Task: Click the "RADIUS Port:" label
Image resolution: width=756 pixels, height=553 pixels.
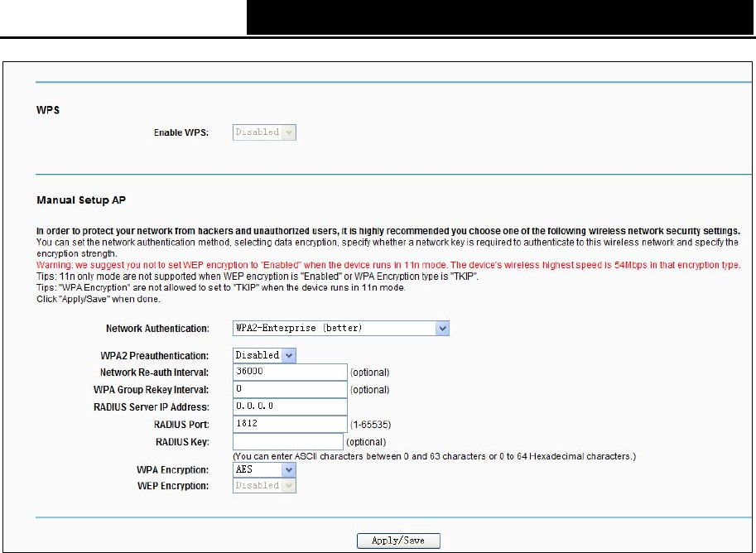Action: click(181, 425)
